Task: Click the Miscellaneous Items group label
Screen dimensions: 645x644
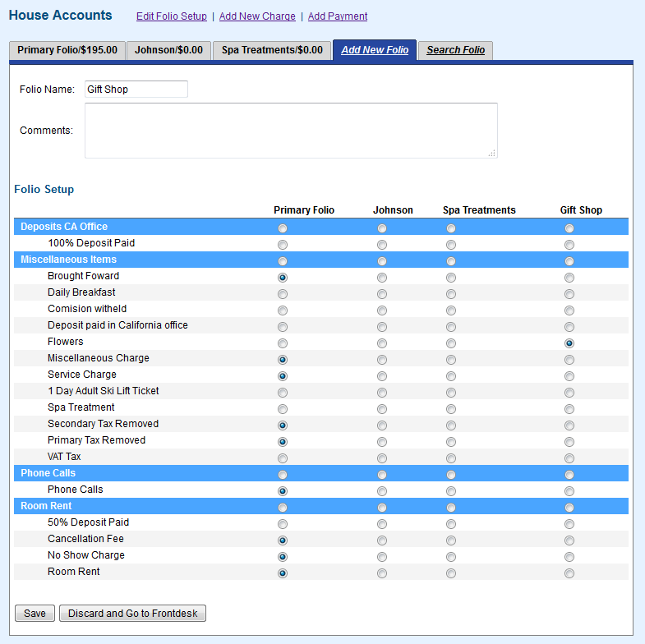Action: 68,260
